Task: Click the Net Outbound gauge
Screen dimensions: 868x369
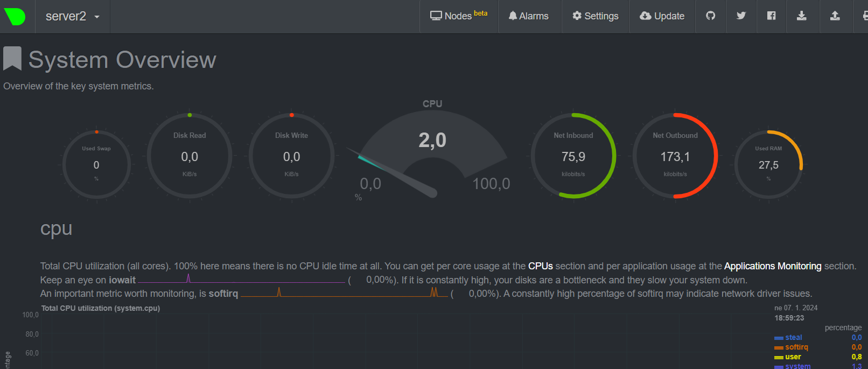Action: pos(675,156)
